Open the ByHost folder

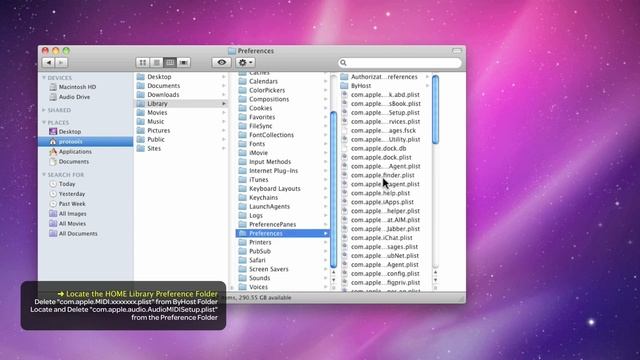point(385,86)
